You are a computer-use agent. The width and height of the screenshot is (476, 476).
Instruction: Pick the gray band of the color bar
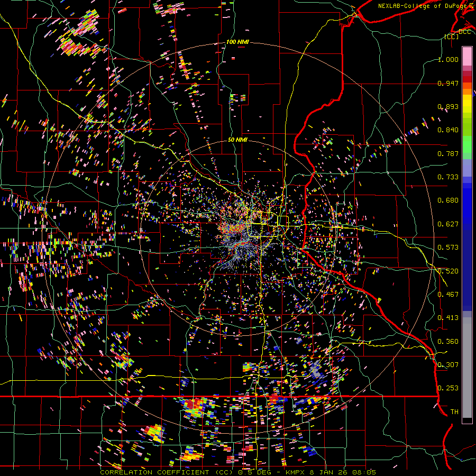point(467,368)
